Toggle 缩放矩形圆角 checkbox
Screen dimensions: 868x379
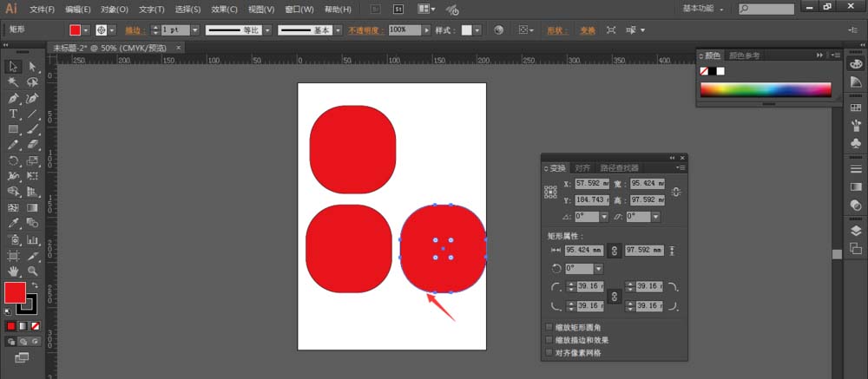click(549, 327)
